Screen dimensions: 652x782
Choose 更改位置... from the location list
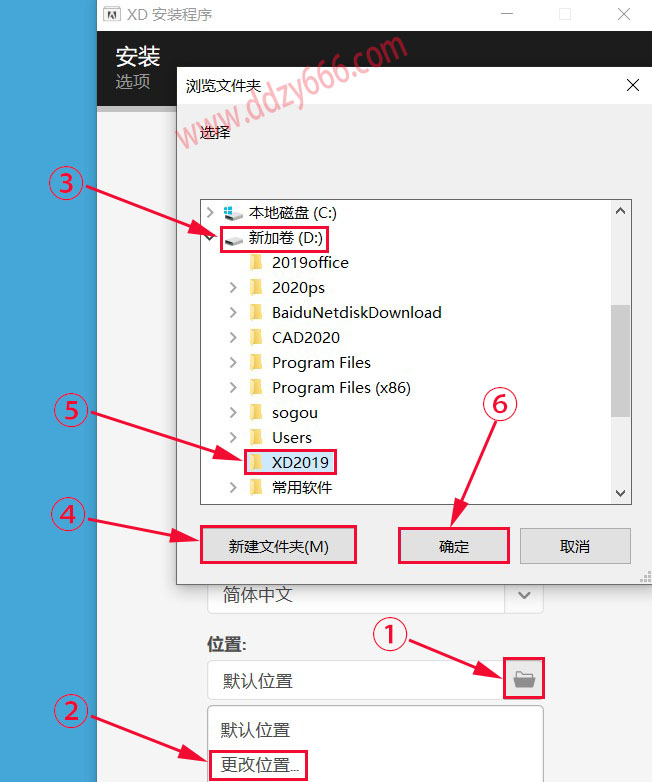[260, 766]
